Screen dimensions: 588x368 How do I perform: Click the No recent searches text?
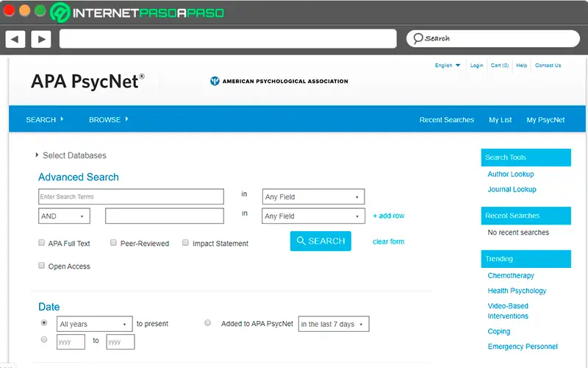[x=518, y=233]
